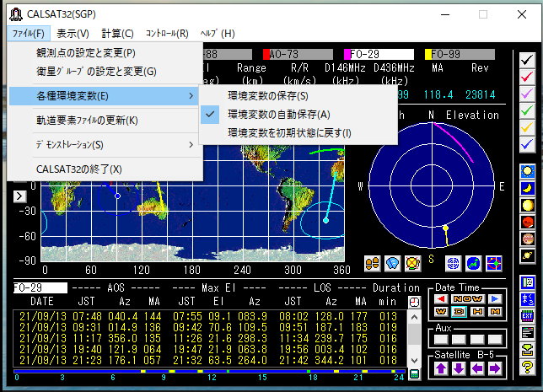
Task: Expand the 各種環境変数(E) submenu arrow
Action: (x=191, y=96)
